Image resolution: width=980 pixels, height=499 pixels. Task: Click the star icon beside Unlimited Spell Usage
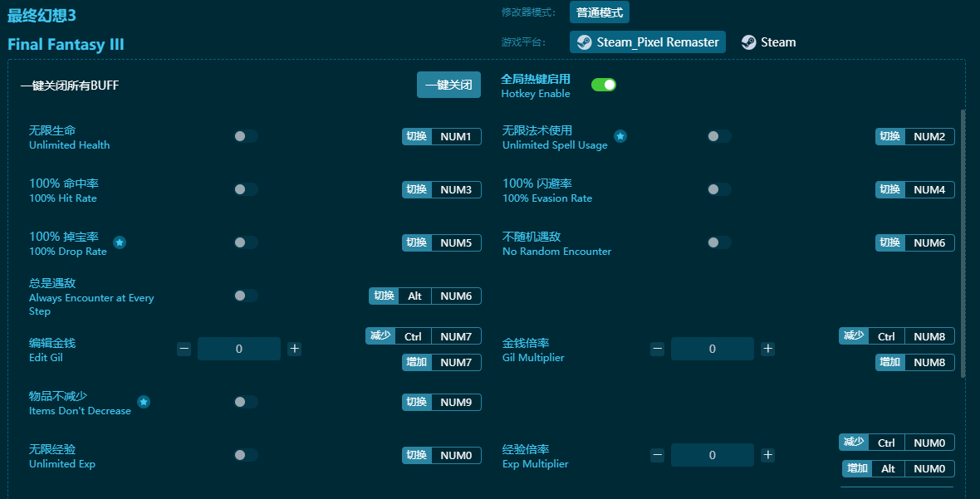point(620,136)
